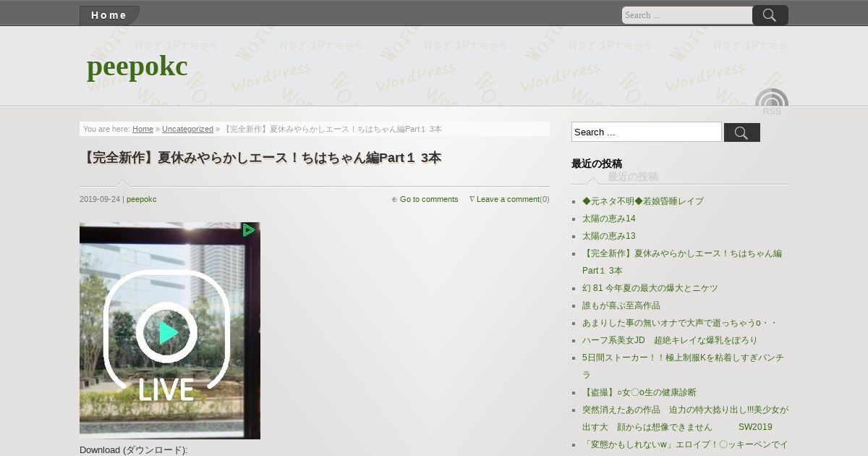Open the Leave a comment link

tap(508, 199)
